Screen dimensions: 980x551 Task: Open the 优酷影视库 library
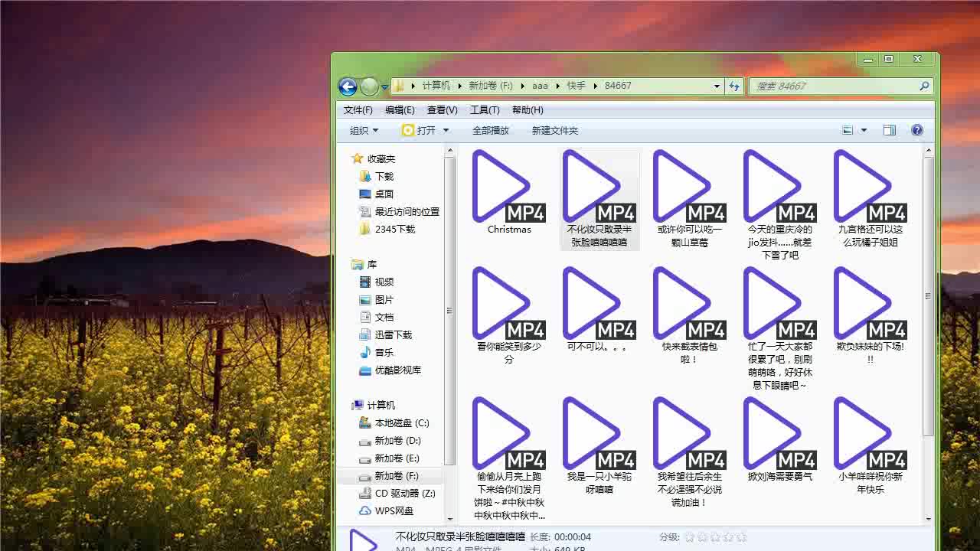click(x=390, y=370)
